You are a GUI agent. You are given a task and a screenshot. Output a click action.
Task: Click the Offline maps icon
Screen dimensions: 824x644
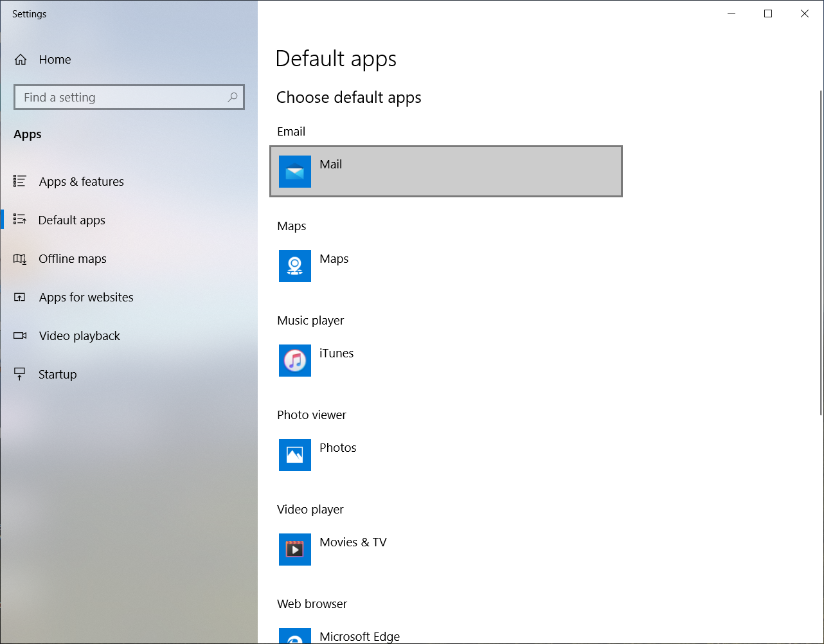coord(20,258)
